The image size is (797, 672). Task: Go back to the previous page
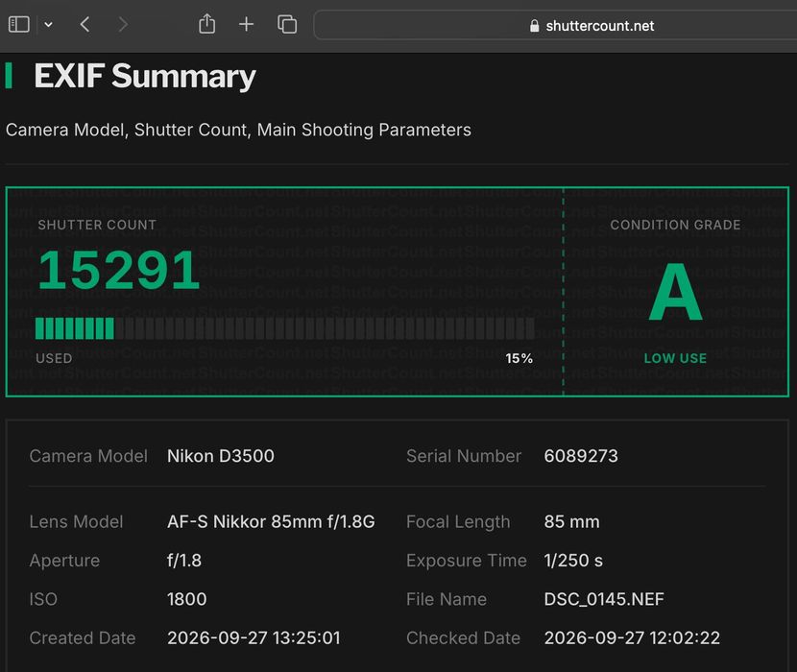(x=85, y=24)
